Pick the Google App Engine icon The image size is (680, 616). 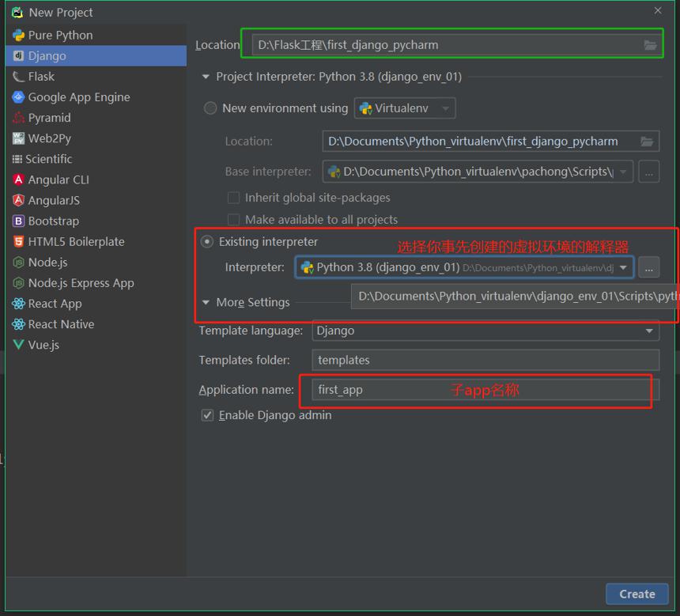19,97
